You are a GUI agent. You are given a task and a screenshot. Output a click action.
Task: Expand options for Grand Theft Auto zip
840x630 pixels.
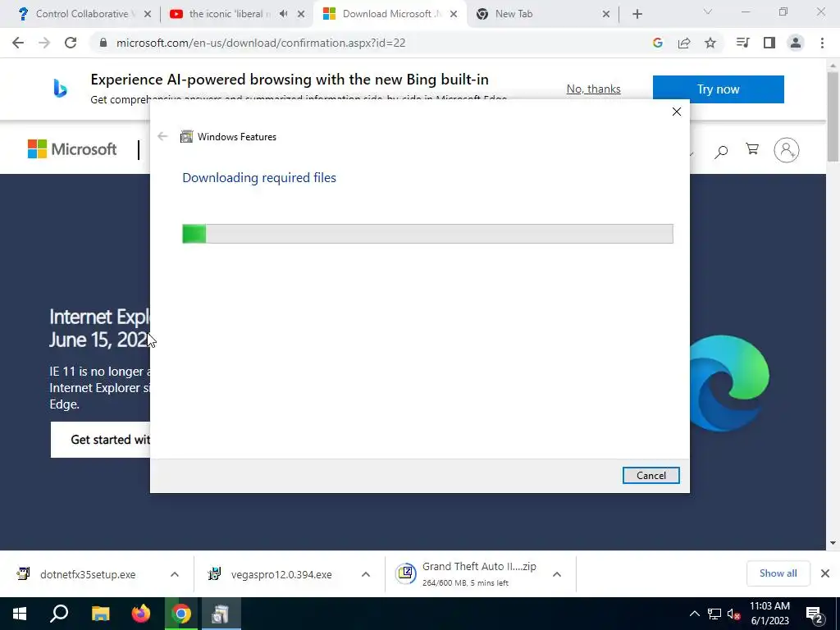click(557, 574)
